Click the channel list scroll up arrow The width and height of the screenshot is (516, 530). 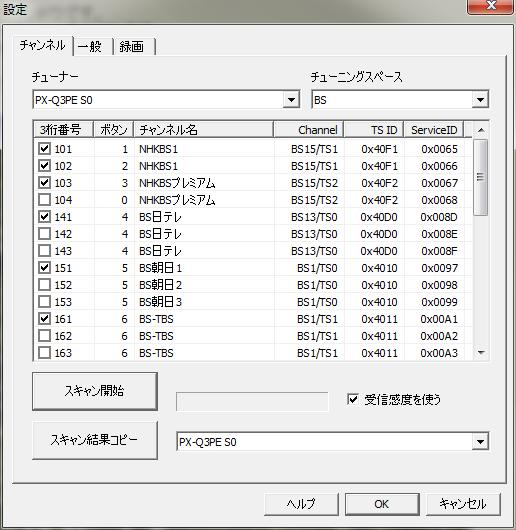click(x=481, y=130)
